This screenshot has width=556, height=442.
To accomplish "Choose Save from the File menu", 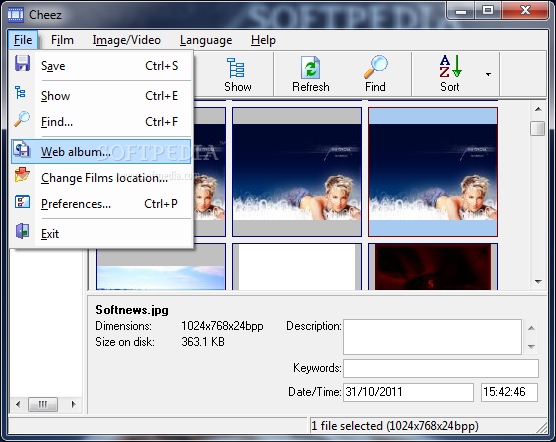I will coord(101,66).
